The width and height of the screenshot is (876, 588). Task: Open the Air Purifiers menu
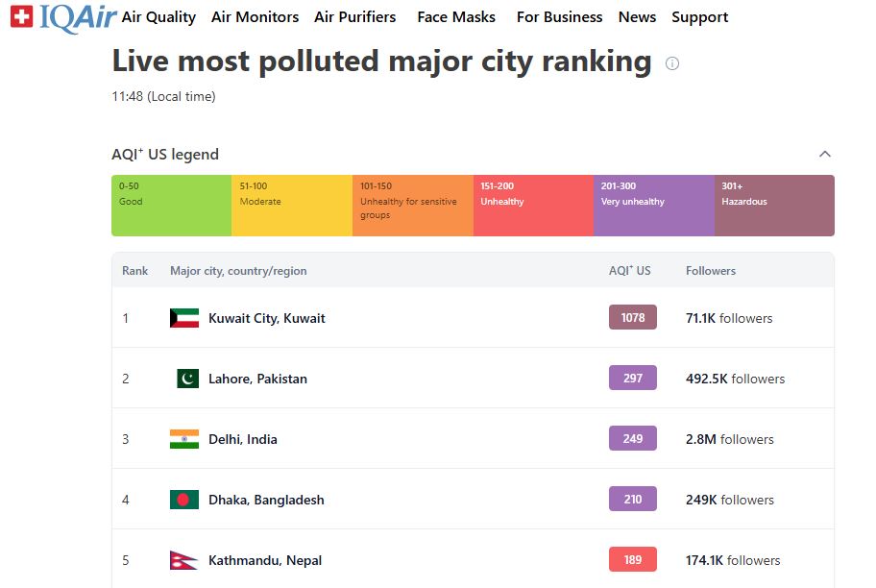(354, 17)
